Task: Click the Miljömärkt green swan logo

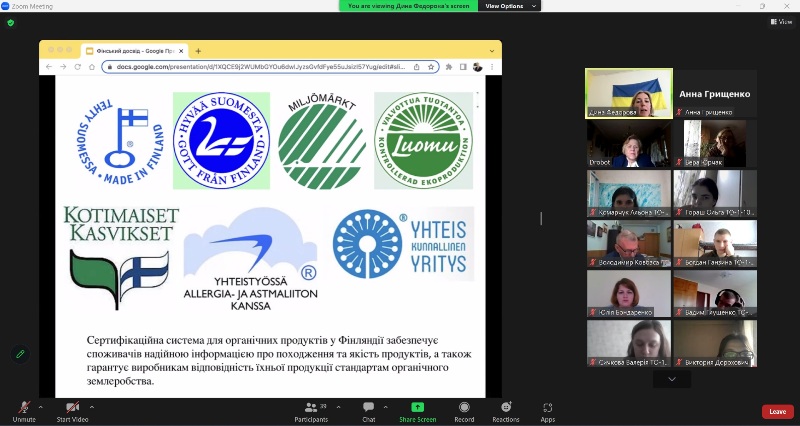Action: click(322, 141)
